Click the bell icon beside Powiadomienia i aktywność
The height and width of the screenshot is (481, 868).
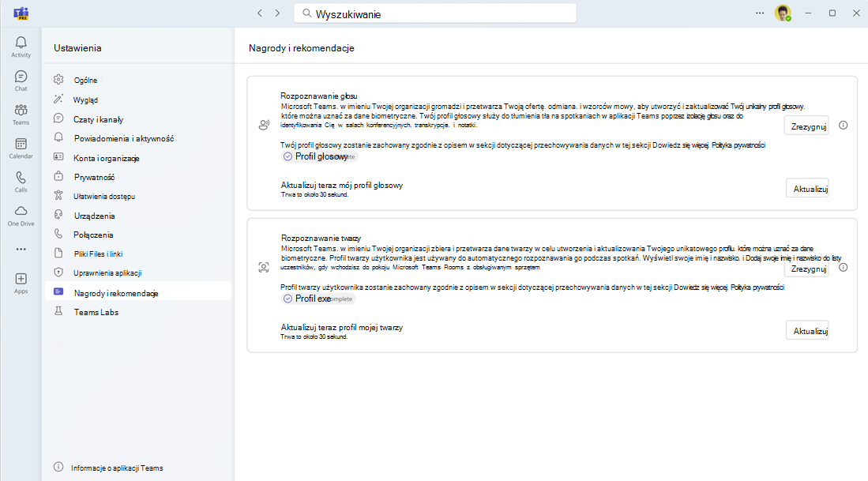tap(58, 137)
